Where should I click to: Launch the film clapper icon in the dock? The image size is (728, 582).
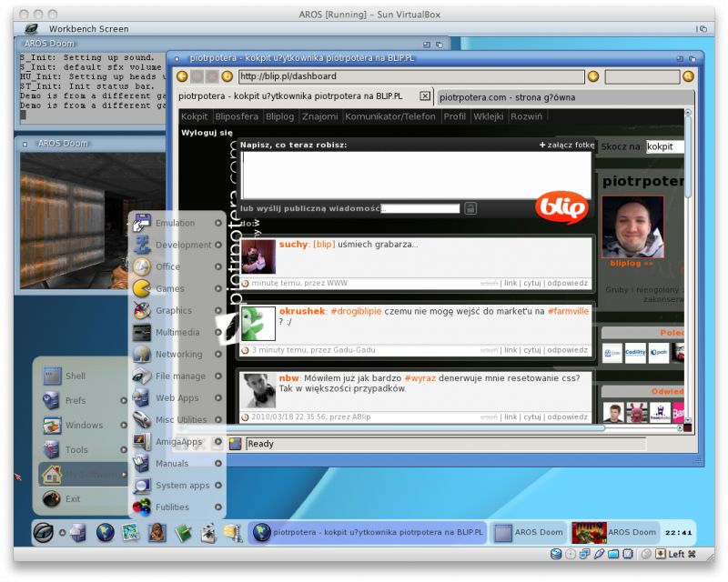click(x=208, y=533)
